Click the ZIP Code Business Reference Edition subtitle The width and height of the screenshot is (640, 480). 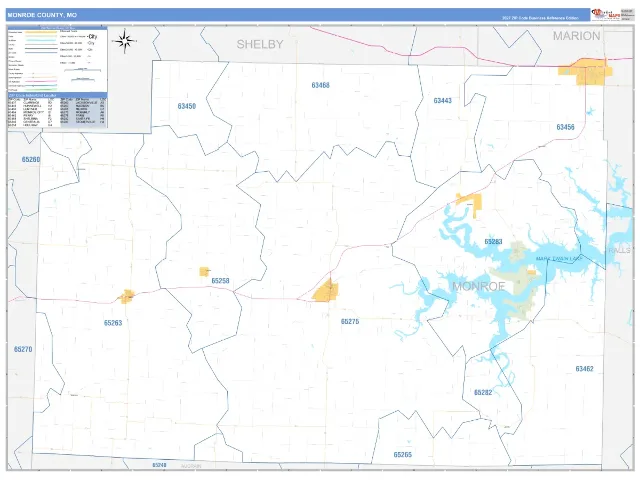540,18
